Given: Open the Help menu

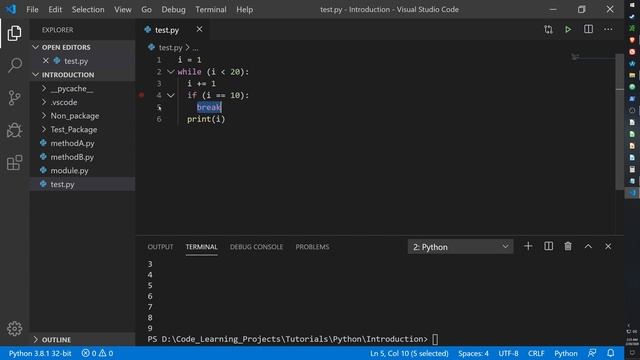Looking at the screenshot, I should point(244,9).
